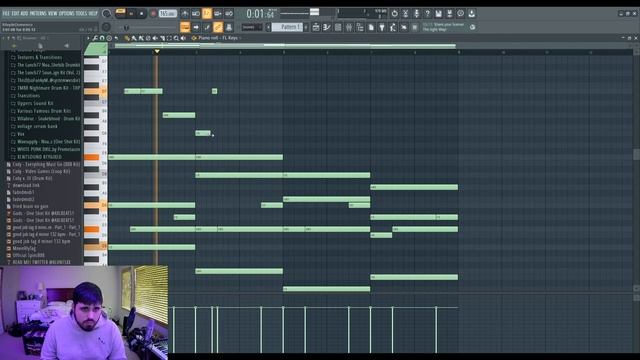Open the EDIT menu
The width and height of the screenshot is (640, 360).
[x=15, y=13]
